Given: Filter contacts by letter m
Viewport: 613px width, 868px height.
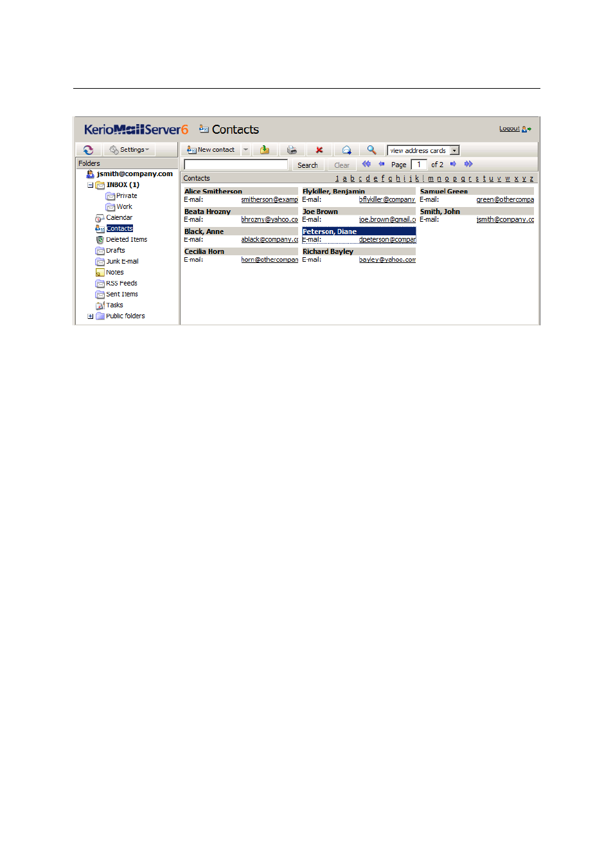Looking at the screenshot, I should [x=431, y=179].
